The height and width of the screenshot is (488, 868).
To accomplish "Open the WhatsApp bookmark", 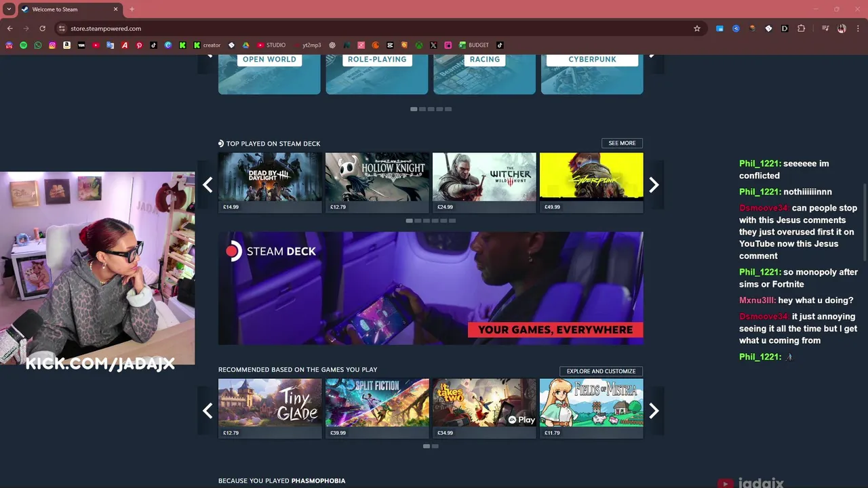I will 37,45.
